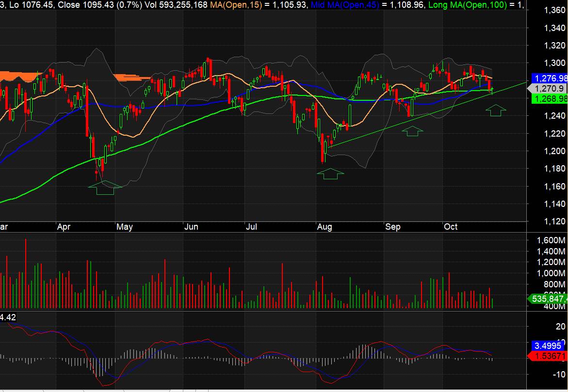The height and width of the screenshot is (392, 568).
Task: Click the 20 label on MACD axis
Action: [x=560, y=327]
